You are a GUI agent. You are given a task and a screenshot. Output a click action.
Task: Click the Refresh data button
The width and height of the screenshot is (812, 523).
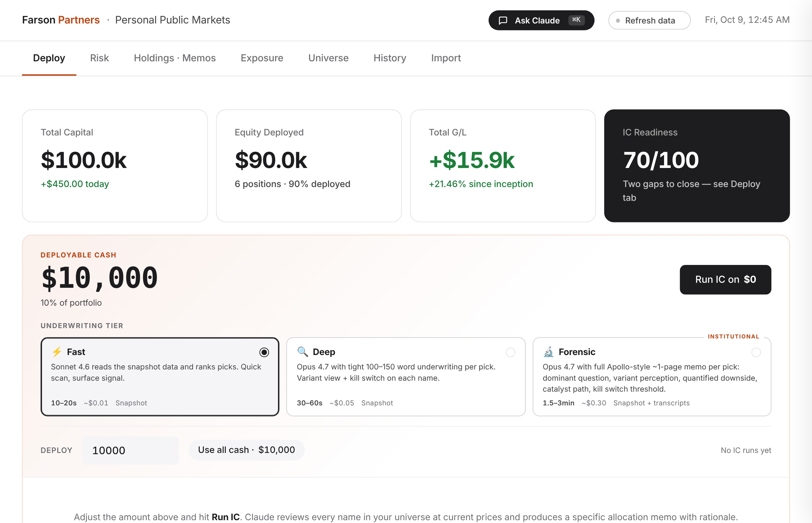coord(649,20)
